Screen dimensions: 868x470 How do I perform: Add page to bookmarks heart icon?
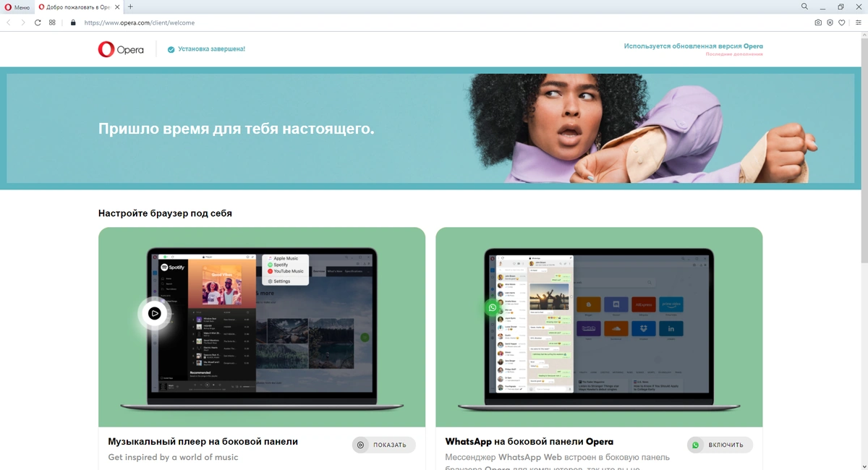pyautogui.click(x=841, y=22)
